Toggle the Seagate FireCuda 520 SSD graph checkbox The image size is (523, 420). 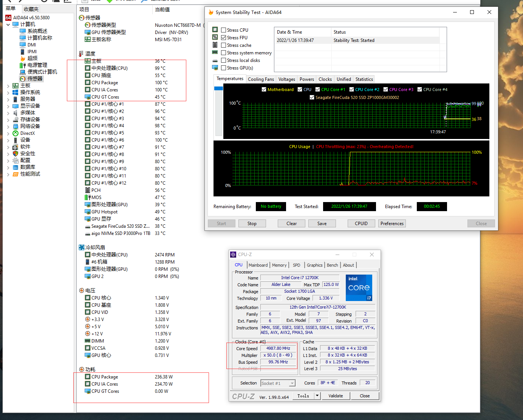pos(312,97)
